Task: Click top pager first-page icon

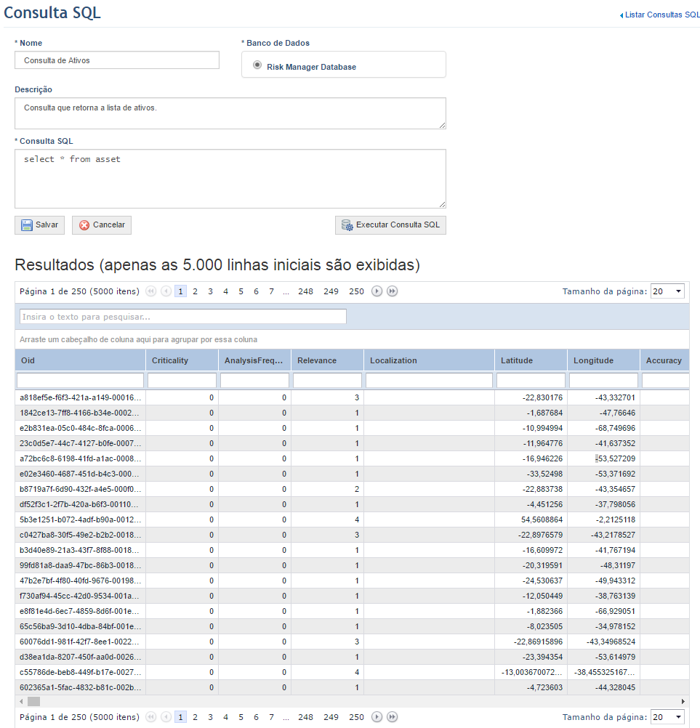Action: [x=150, y=291]
